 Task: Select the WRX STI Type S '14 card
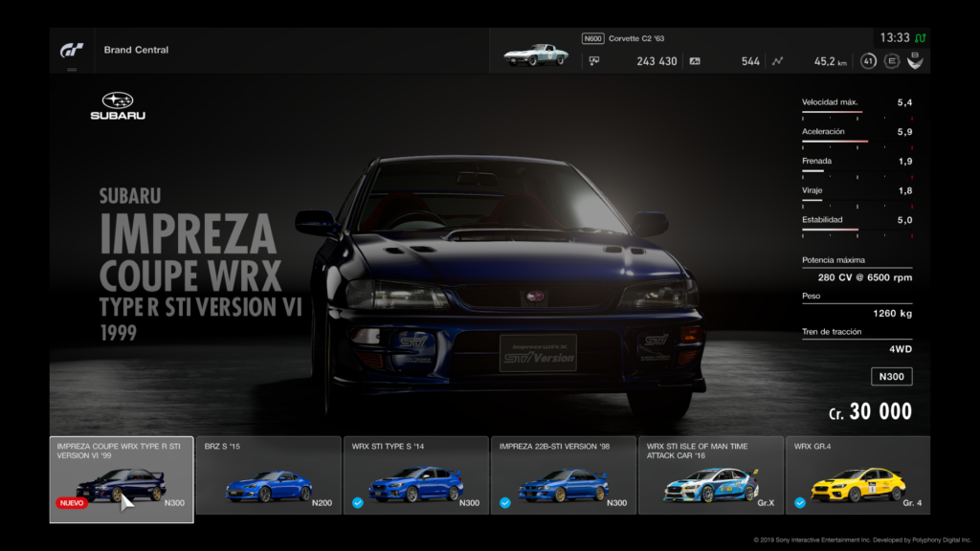tap(416, 475)
